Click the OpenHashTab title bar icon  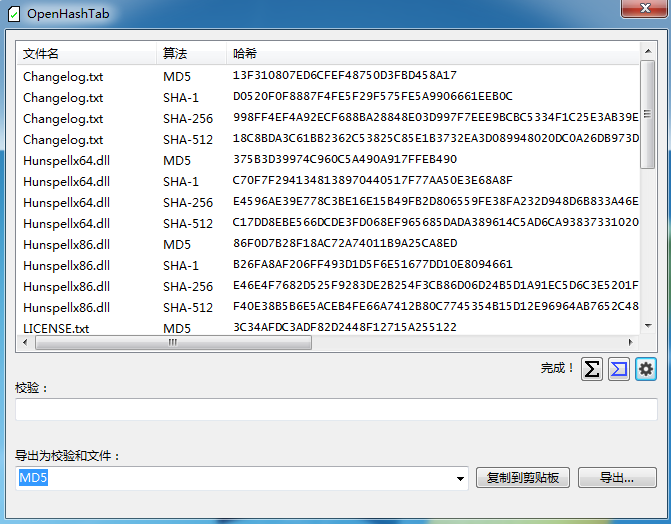[x=13, y=12]
